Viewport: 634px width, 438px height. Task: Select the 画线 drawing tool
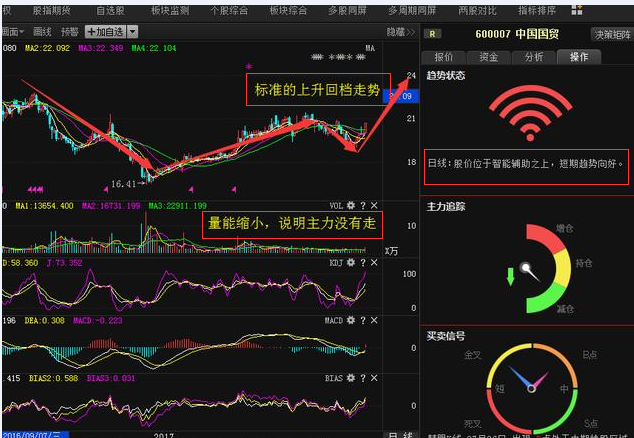42,32
